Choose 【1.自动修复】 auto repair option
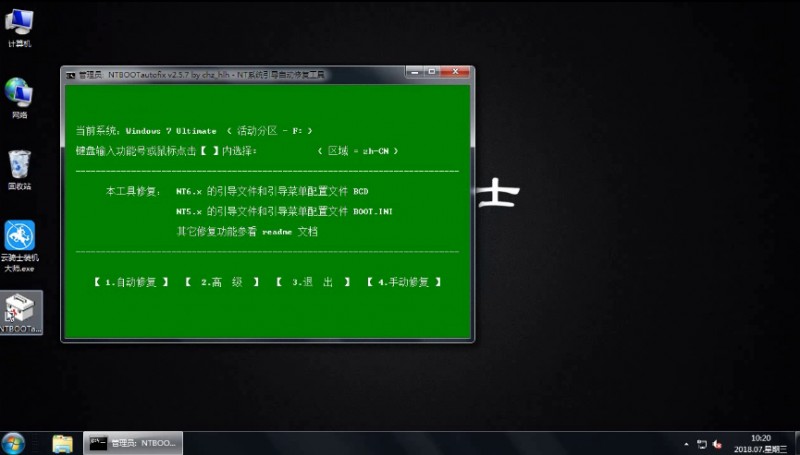 pos(131,282)
